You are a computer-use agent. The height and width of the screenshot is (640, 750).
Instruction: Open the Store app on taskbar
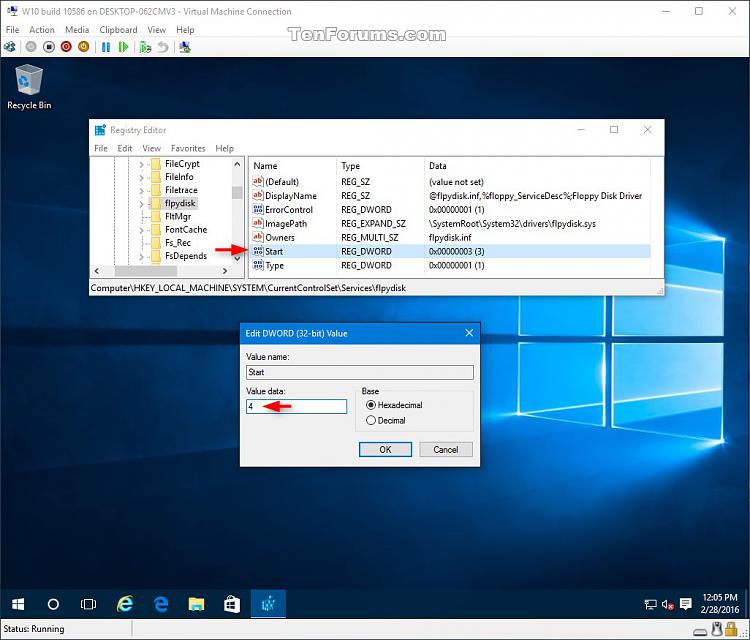pyautogui.click(x=232, y=604)
